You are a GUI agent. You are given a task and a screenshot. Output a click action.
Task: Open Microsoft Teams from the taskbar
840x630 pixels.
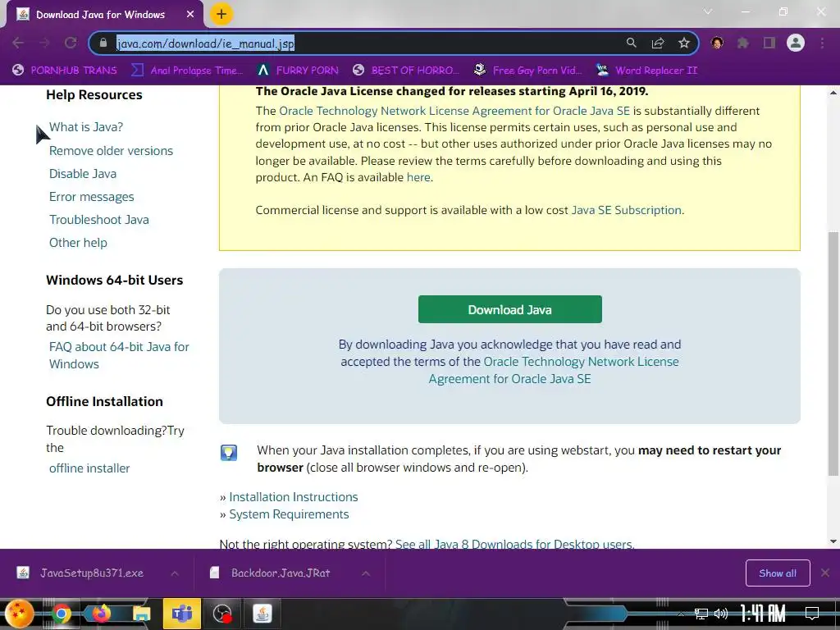(182, 614)
